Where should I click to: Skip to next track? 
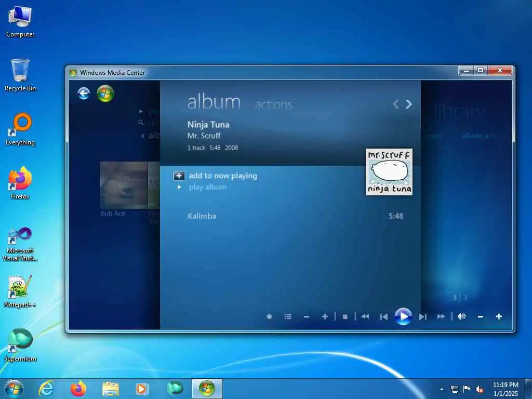[x=422, y=317]
